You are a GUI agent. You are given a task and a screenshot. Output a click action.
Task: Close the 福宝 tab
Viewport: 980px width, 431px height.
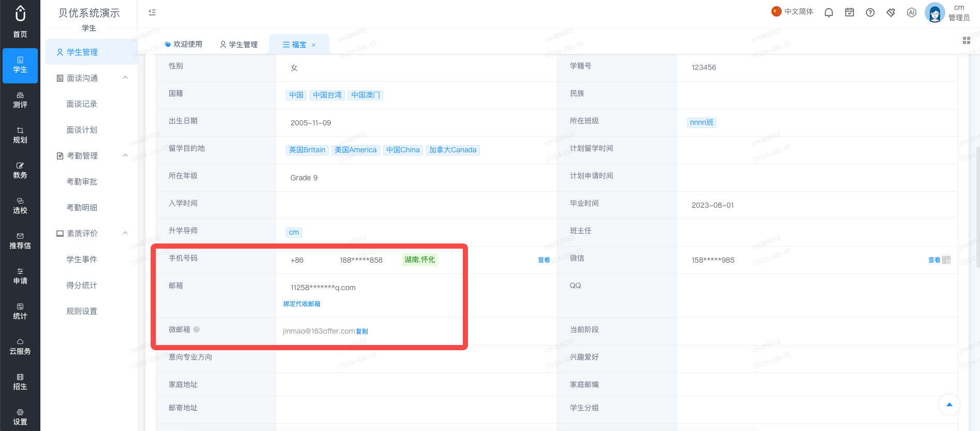tap(314, 45)
